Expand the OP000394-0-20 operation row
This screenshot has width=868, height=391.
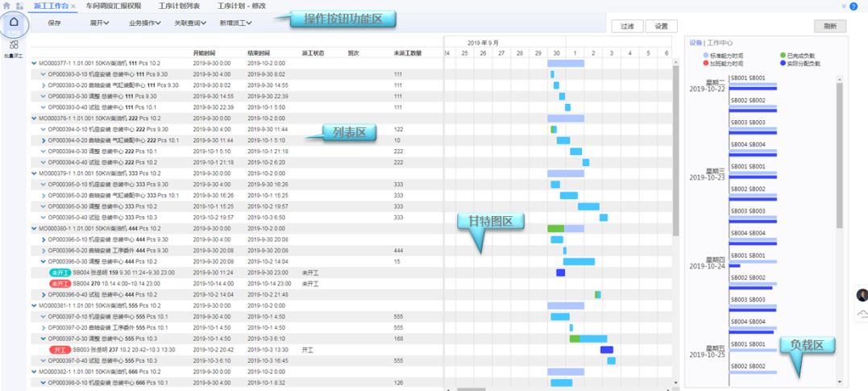(x=44, y=140)
